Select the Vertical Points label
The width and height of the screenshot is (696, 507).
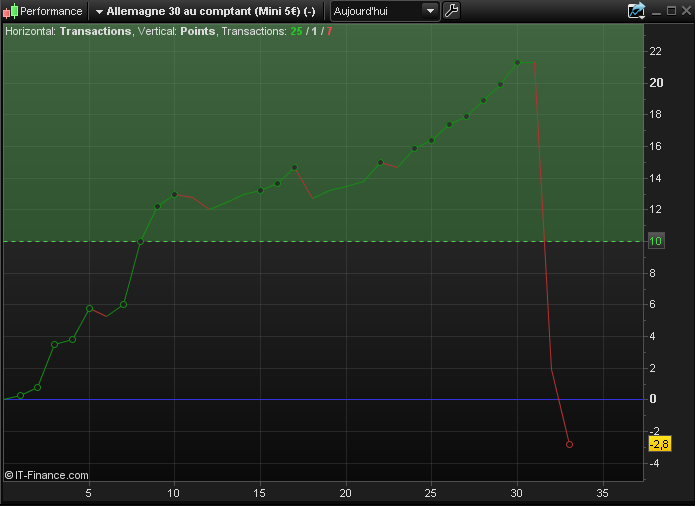[177, 32]
